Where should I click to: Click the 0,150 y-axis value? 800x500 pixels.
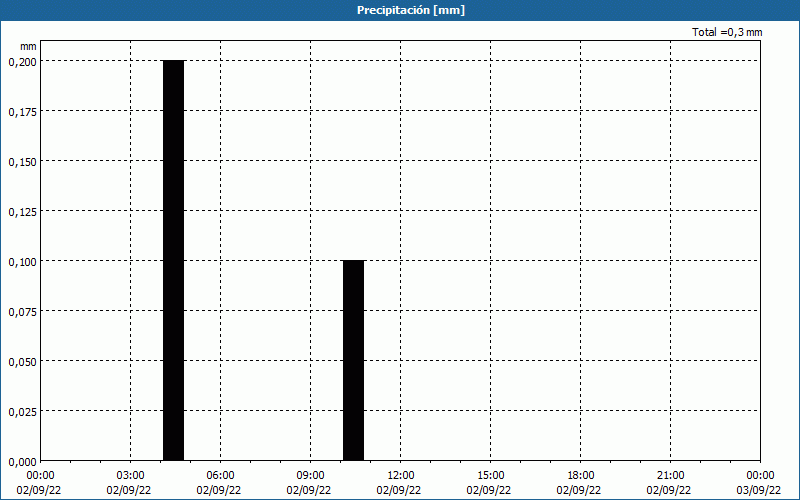click(22, 162)
